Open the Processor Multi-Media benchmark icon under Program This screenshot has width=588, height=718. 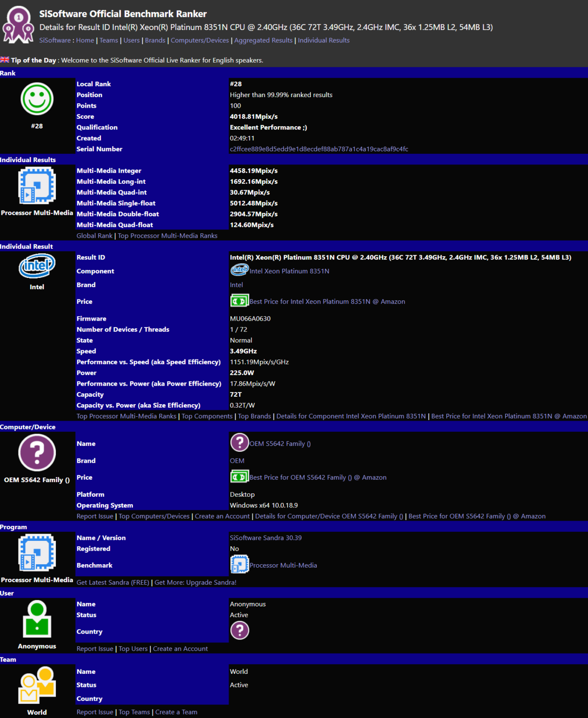point(239,564)
